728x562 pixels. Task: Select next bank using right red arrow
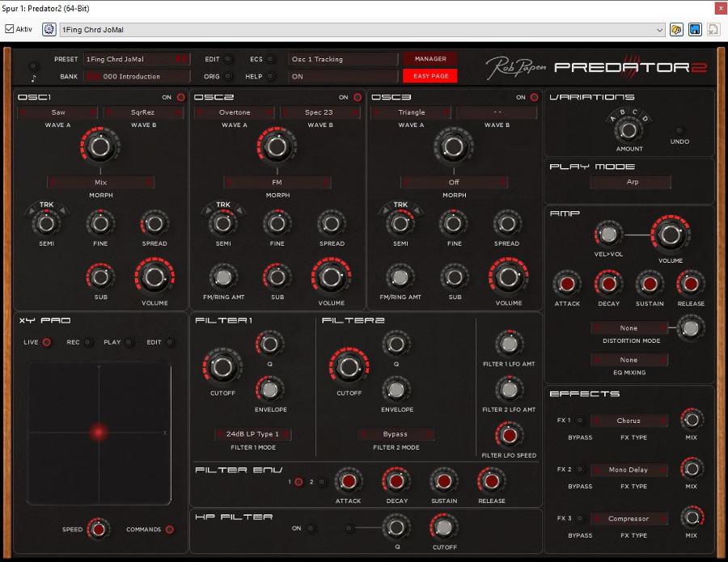pyautogui.click(x=96, y=77)
